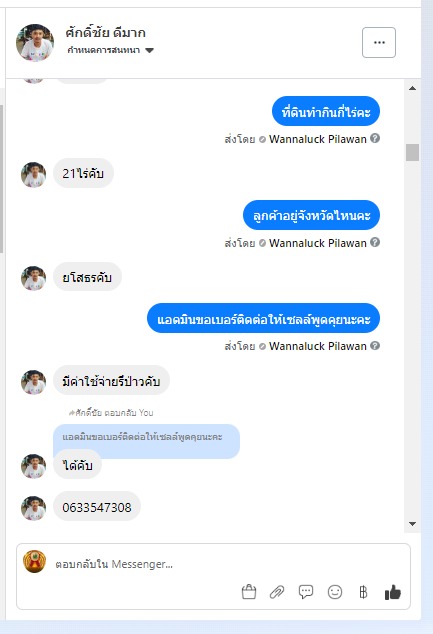Screen dimensions: 433x634
Task: Click the phone number 0633547308 message
Action: coord(97,507)
